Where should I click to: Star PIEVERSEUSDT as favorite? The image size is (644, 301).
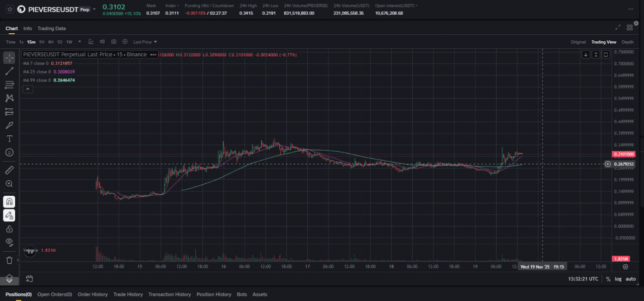(10, 9)
